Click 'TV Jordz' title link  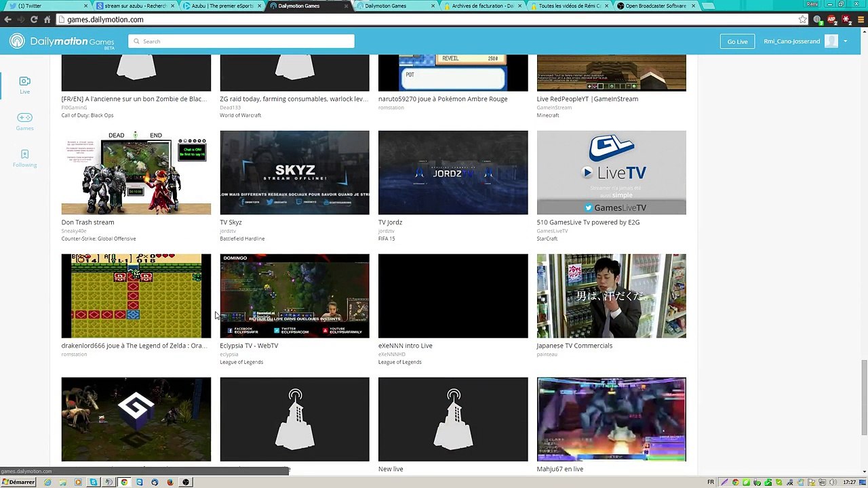click(390, 222)
